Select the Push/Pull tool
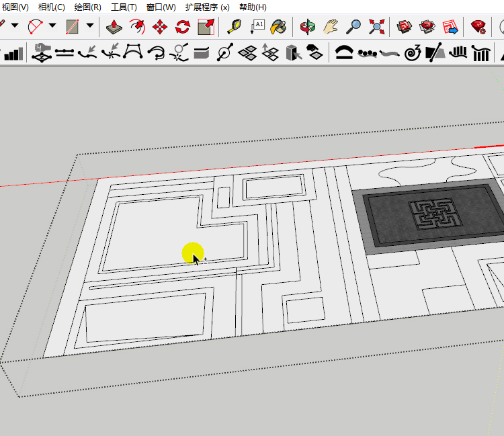Screen dimensions: 504x436 click(114, 27)
